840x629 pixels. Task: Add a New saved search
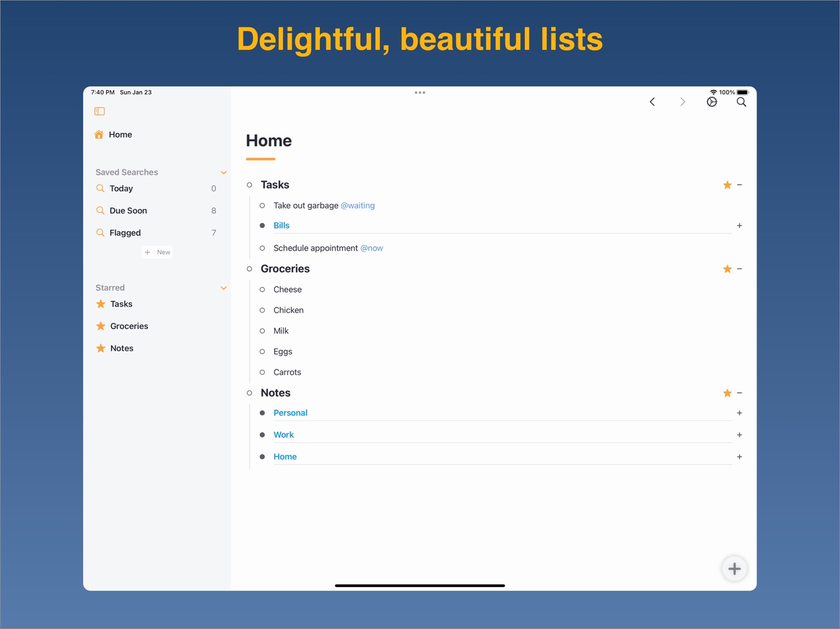(x=158, y=252)
